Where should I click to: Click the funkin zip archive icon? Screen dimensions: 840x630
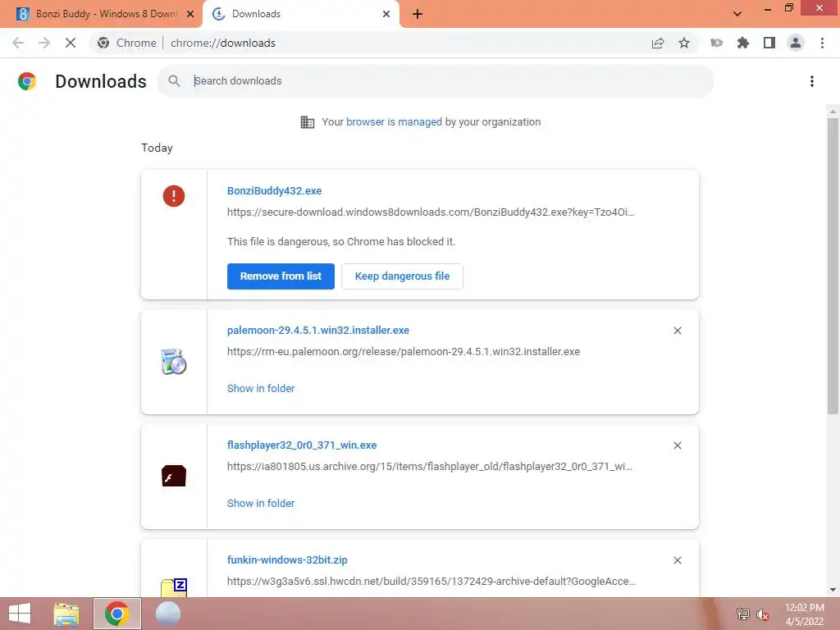point(174,587)
